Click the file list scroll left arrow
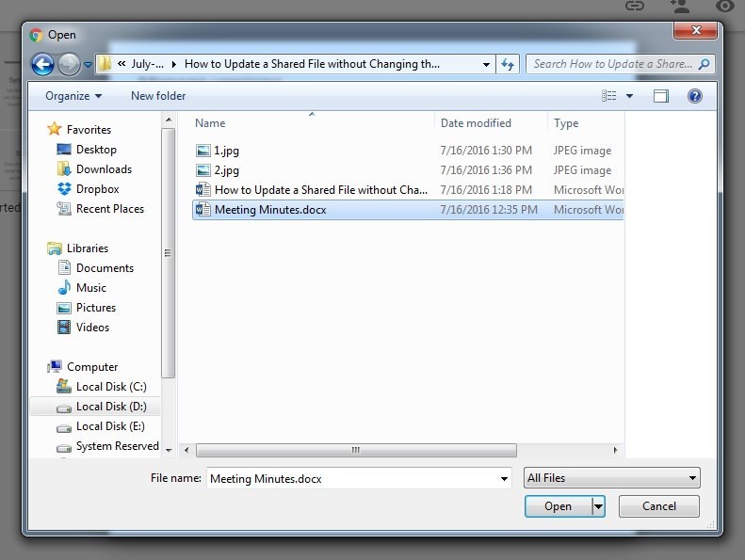The width and height of the screenshot is (745, 560). [186, 450]
